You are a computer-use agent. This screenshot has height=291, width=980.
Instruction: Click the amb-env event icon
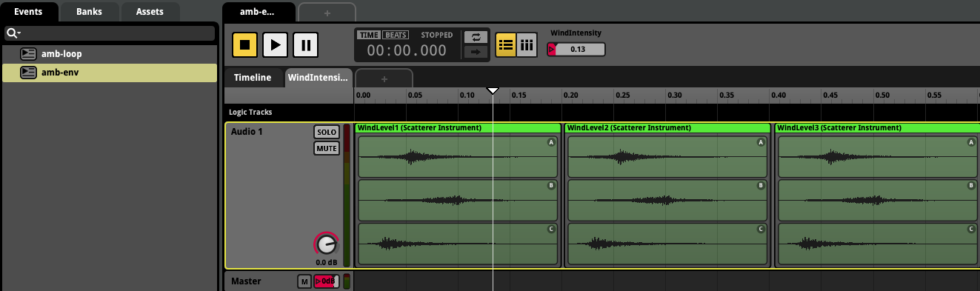(x=28, y=73)
